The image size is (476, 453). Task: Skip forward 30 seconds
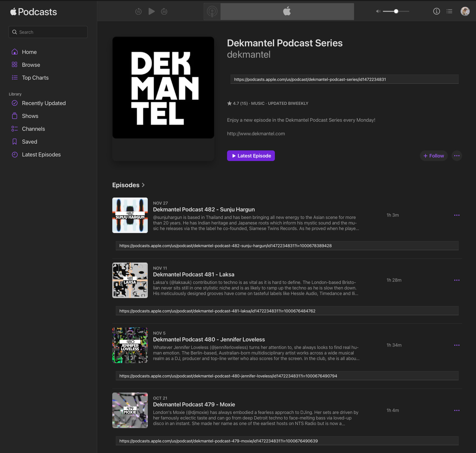pos(164,11)
